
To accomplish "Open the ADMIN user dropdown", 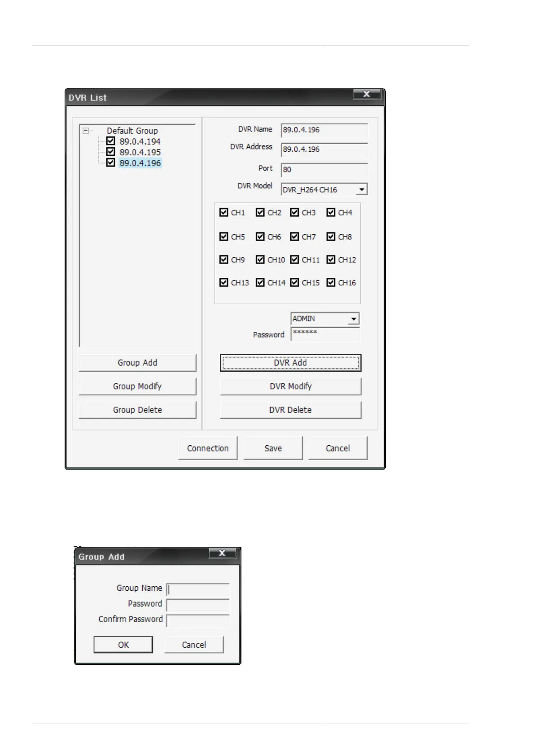I will [354, 319].
